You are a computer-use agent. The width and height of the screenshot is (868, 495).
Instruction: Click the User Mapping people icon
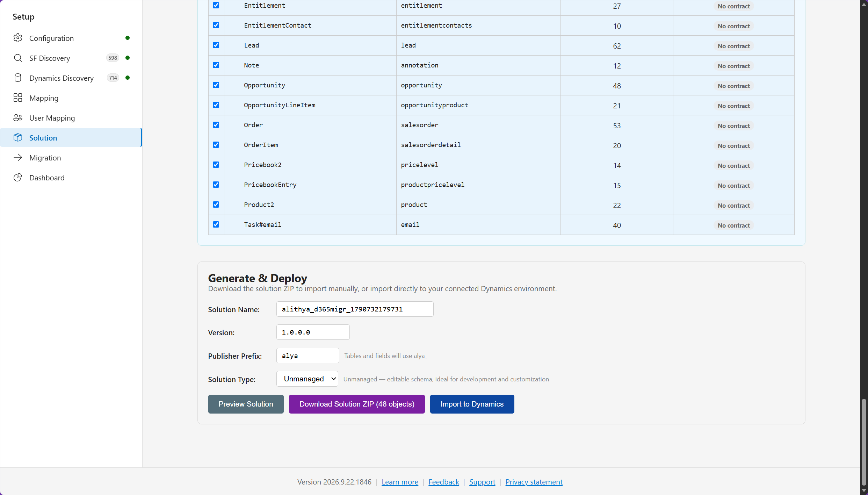18,118
